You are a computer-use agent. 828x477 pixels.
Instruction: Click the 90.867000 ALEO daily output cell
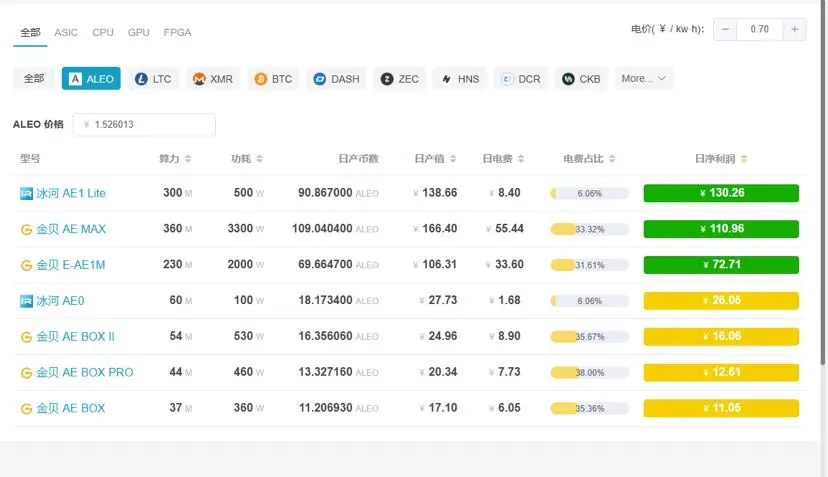point(338,193)
